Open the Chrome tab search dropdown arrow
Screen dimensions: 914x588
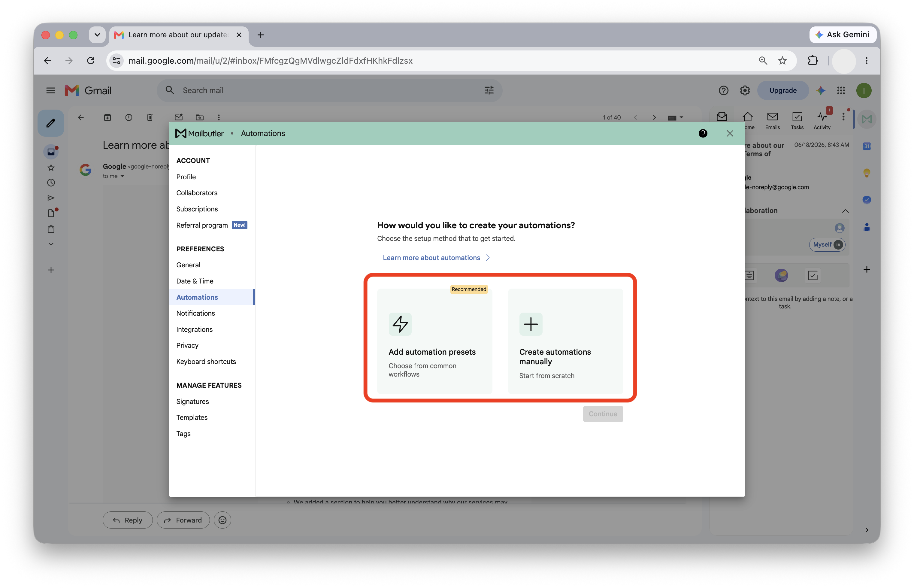pyautogui.click(x=97, y=35)
